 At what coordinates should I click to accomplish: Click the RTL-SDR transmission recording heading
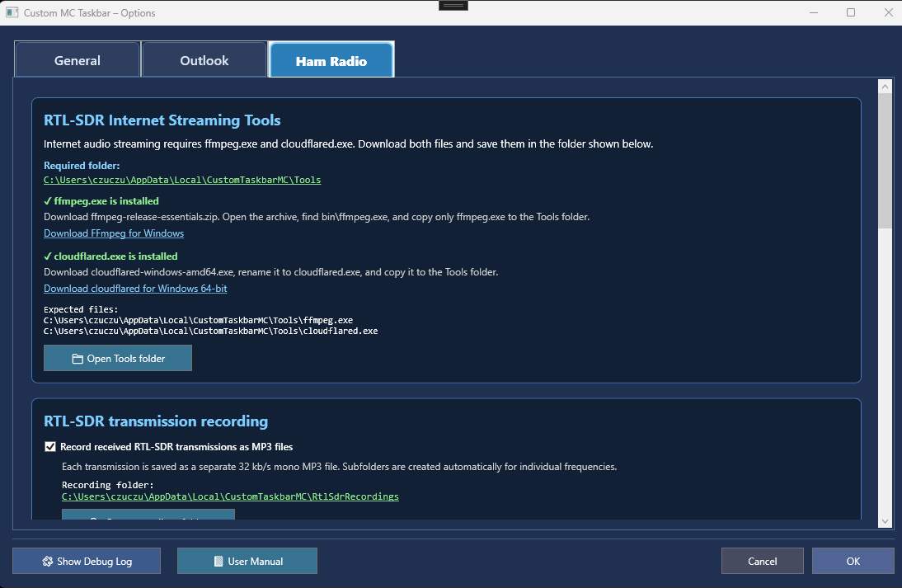[x=156, y=421]
